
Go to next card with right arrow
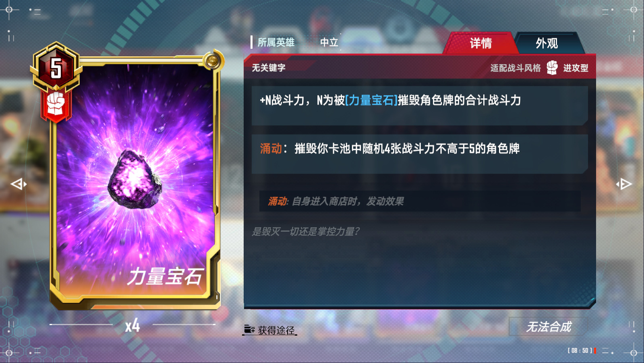[624, 184]
